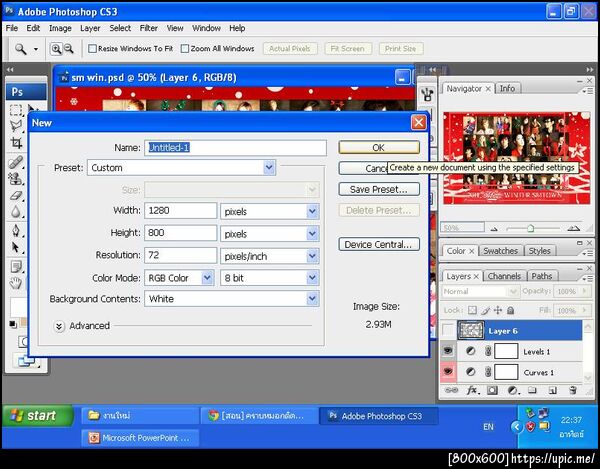Open the Filter menu
The width and height of the screenshot is (600, 469).
tap(148, 28)
